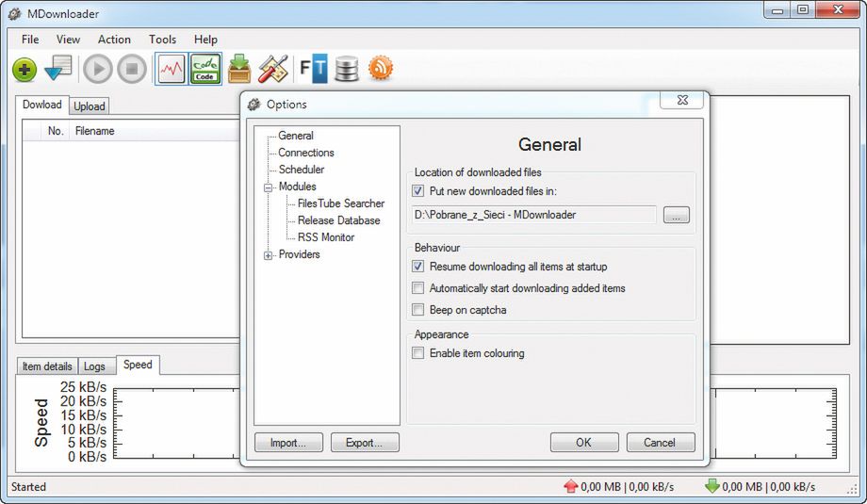Open the Tools menu
The width and height of the screenshot is (867, 504).
click(162, 40)
